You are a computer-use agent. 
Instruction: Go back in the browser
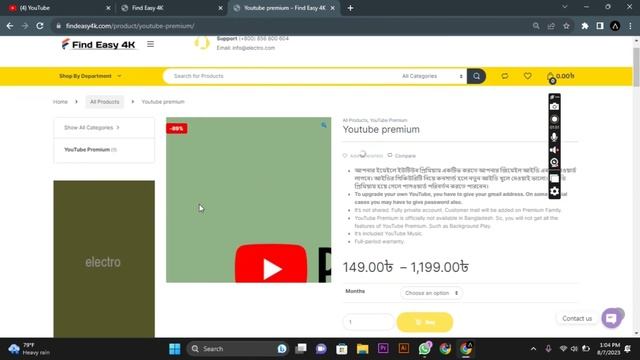(x=10, y=26)
